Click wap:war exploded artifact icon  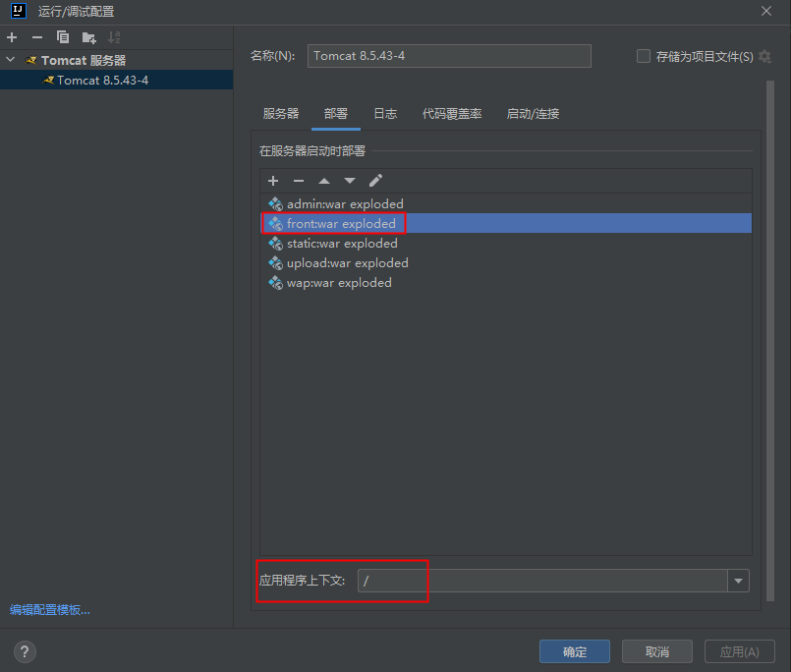(275, 283)
